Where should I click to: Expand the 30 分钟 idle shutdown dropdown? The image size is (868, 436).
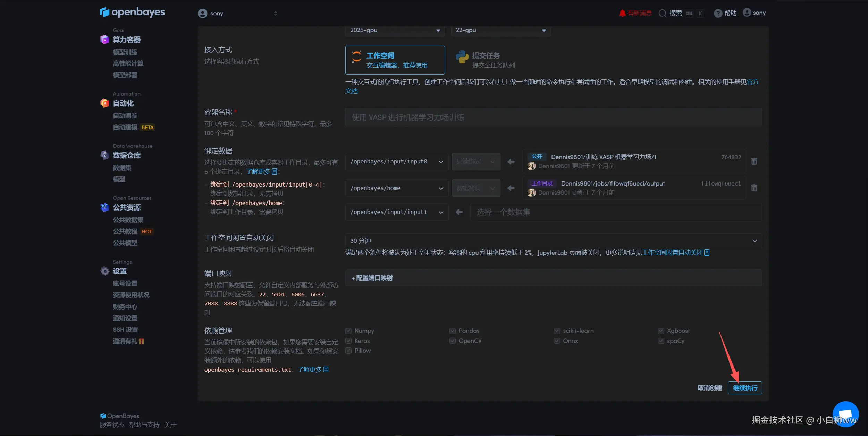pos(553,241)
